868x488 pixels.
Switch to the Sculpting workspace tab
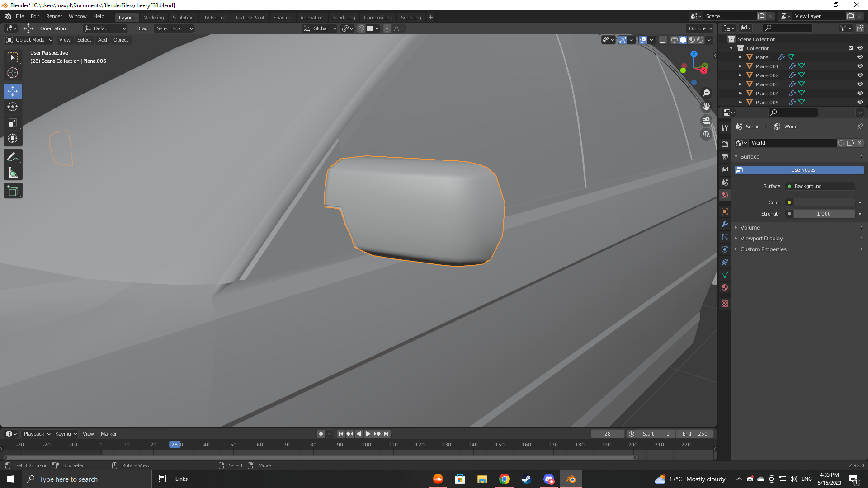tap(183, 18)
